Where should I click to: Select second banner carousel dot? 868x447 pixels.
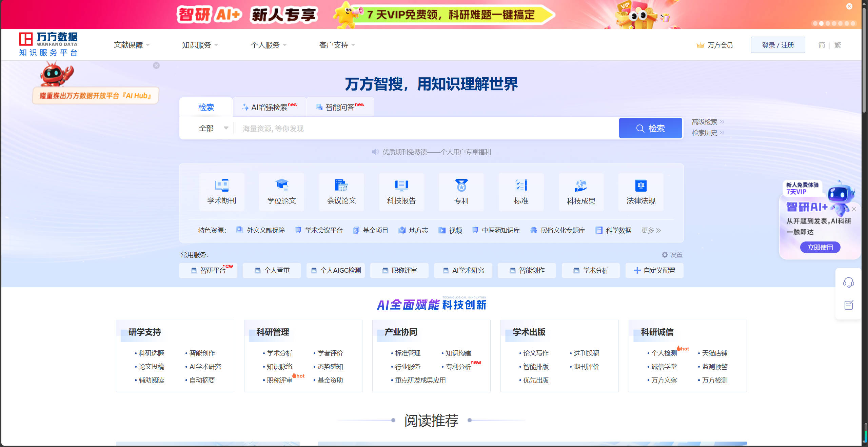[x=821, y=23]
